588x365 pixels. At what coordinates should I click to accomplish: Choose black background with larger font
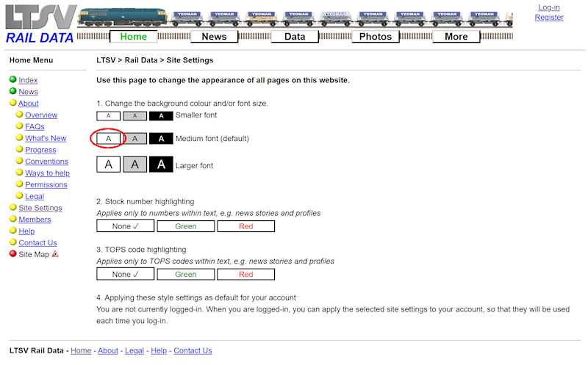click(x=161, y=165)
